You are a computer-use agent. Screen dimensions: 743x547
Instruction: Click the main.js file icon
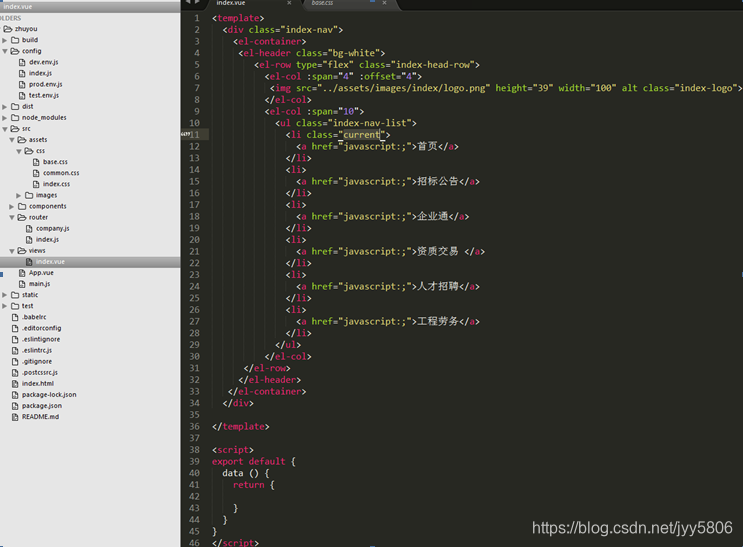[22, 284]
